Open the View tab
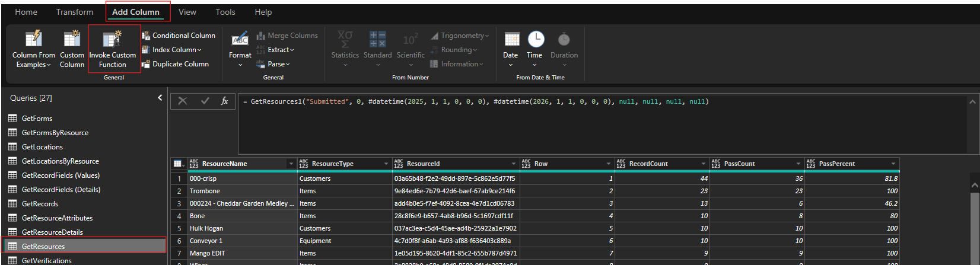Screen dimensions: 980x265 tap(187, 12)
